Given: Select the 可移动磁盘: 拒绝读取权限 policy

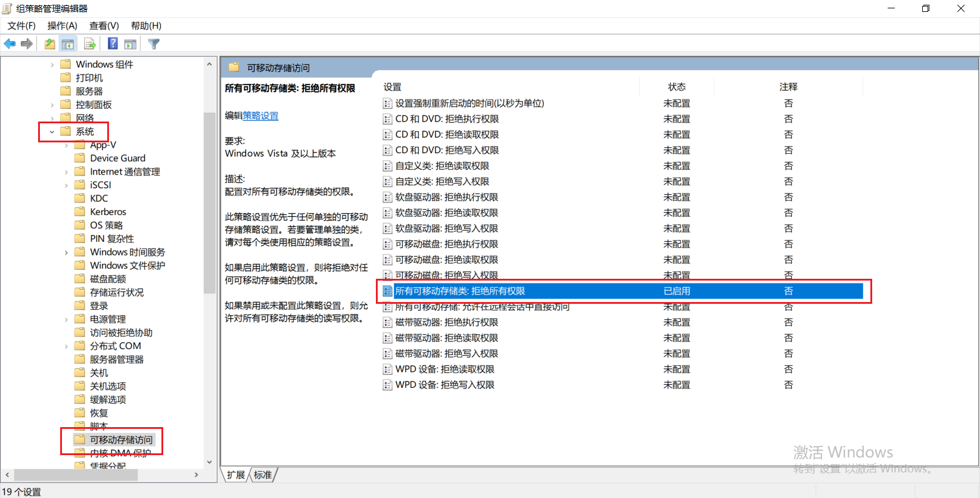Looking at the screenshot, I should (x=447, y=260).
